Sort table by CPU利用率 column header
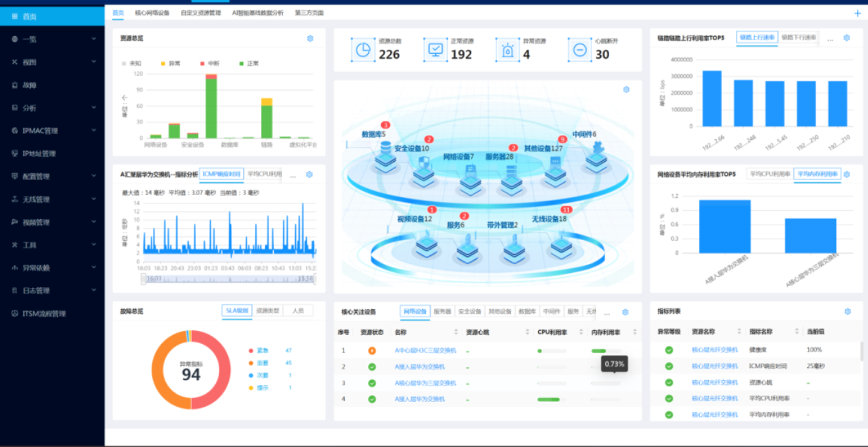Screen dimensions: 868x447 (554, 332)
